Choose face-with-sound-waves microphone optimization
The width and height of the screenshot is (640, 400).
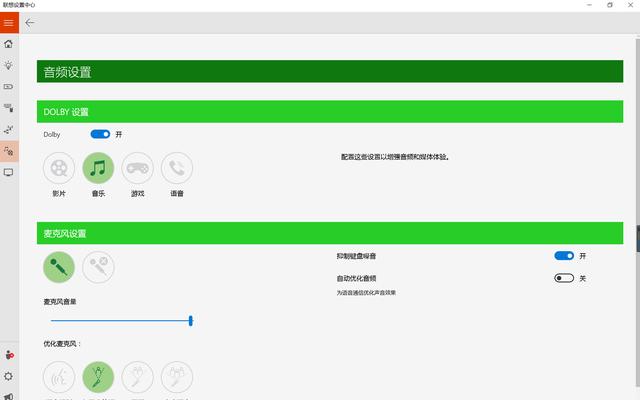[x=59, y=377]
